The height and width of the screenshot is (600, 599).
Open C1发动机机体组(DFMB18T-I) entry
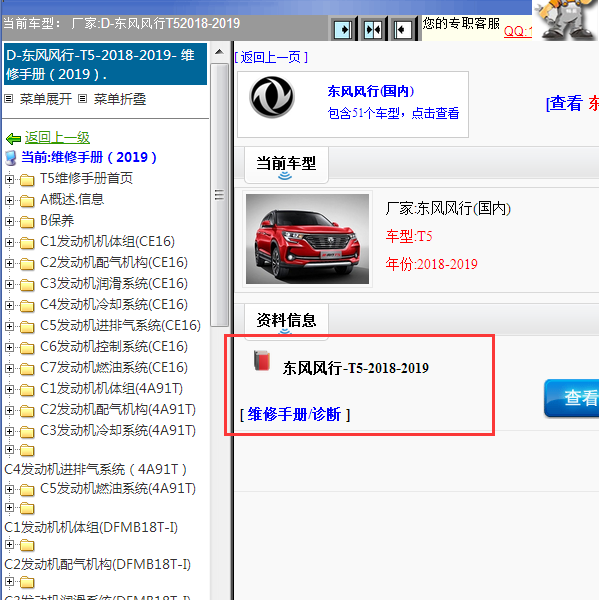pos(91,528)
